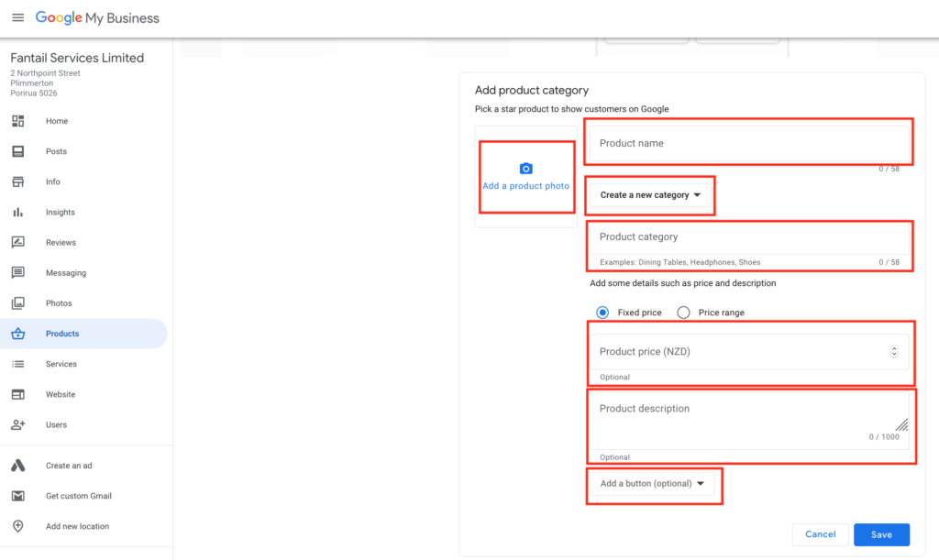Click the Messaging chat icon
Screen dimensions: 939x560
[x=17, y=273]
